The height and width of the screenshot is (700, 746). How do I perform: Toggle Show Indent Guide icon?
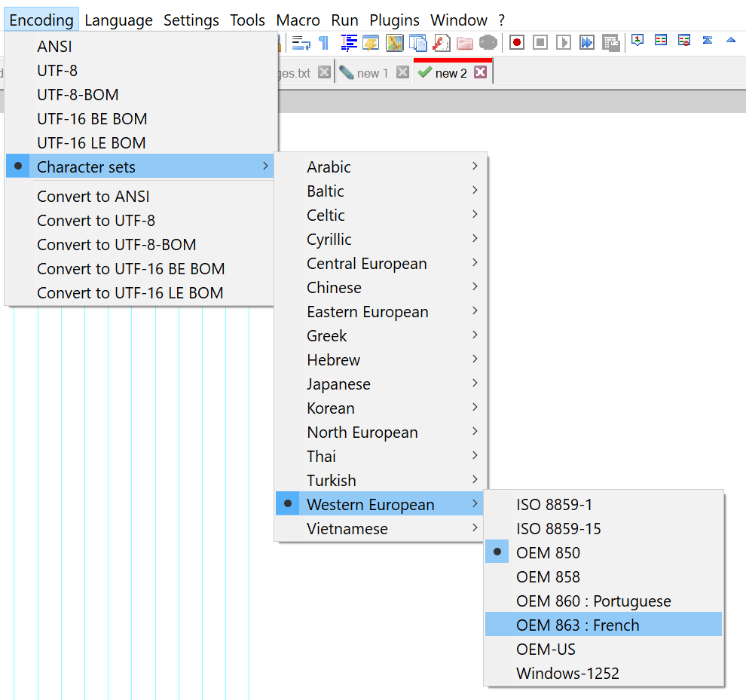(349, 43)
